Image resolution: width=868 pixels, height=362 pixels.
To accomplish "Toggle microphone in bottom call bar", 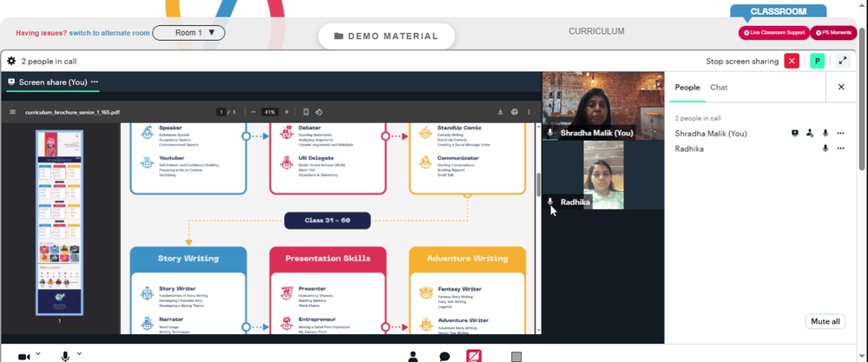I will point(65,357).
